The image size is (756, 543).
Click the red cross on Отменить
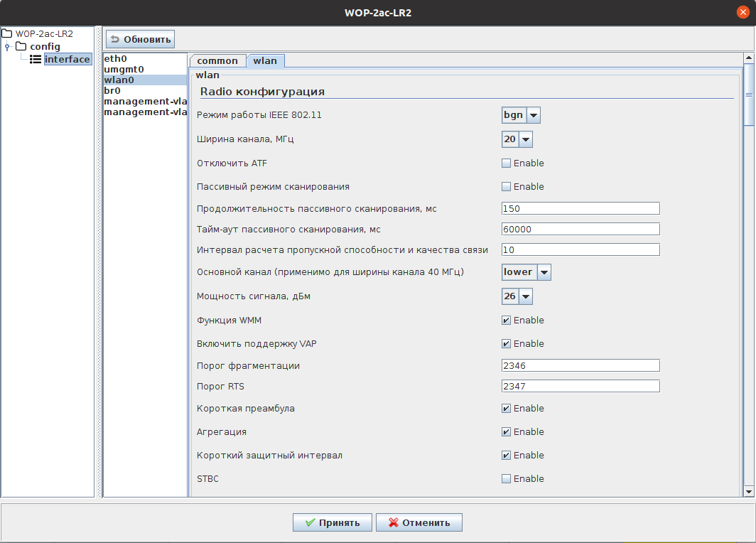[x=393, y=523]
